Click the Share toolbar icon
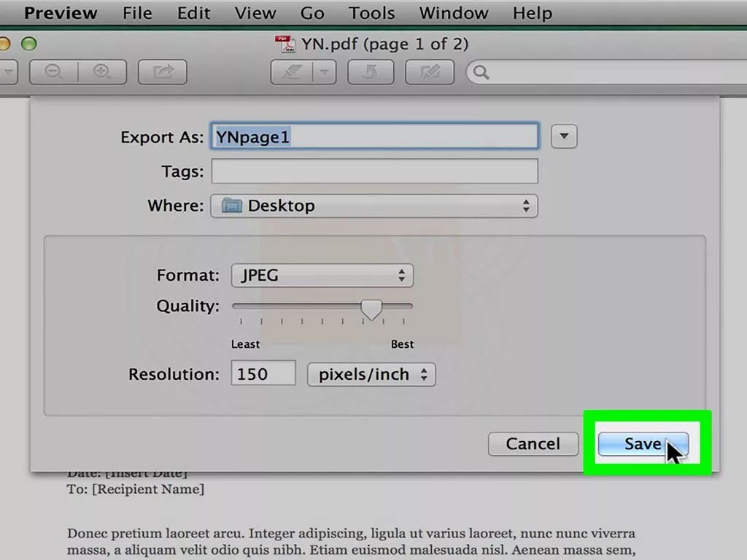The image size is (747, 560). coord(163,72)
